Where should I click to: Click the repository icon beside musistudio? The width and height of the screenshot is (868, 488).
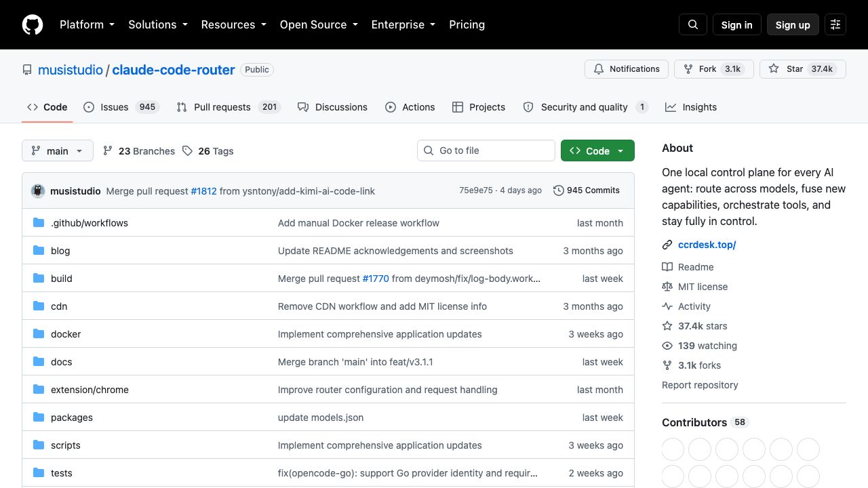tap(27, 70)
